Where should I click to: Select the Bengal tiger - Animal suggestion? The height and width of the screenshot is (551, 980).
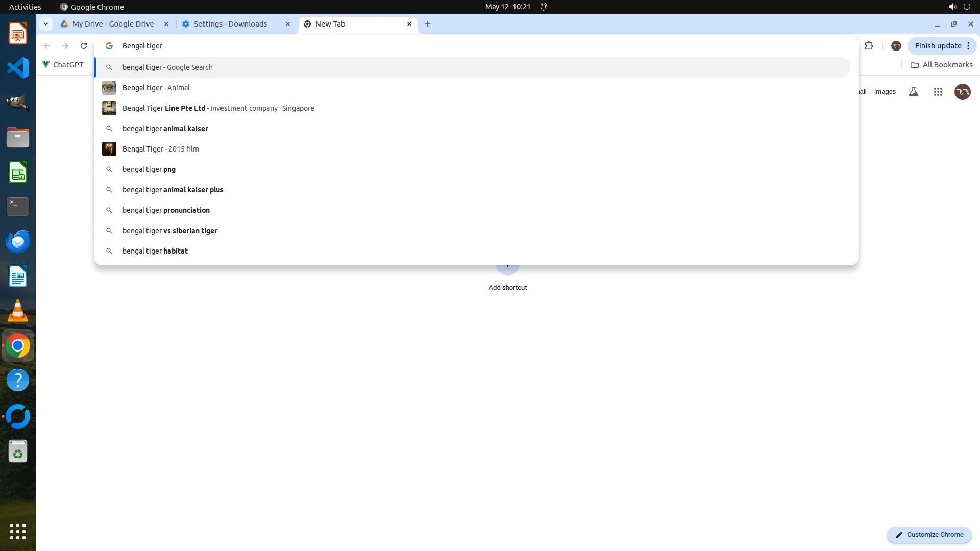point(156,88)
